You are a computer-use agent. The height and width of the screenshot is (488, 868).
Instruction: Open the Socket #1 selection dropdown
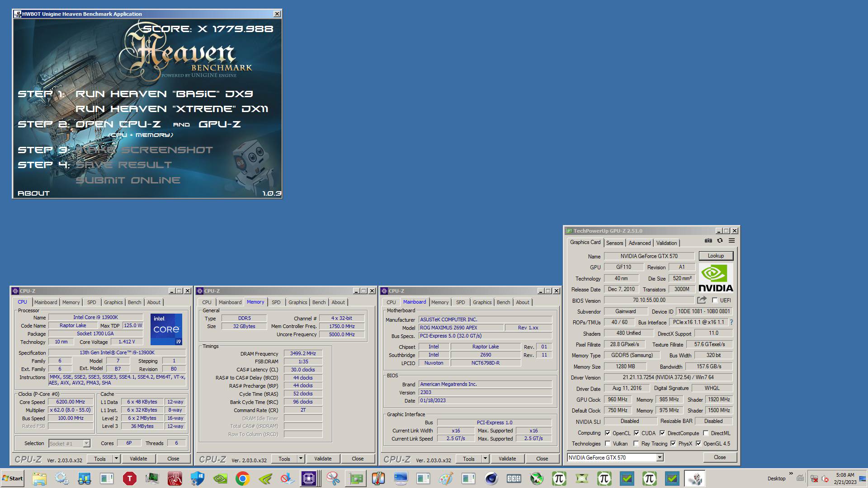(x=86, y=443)
